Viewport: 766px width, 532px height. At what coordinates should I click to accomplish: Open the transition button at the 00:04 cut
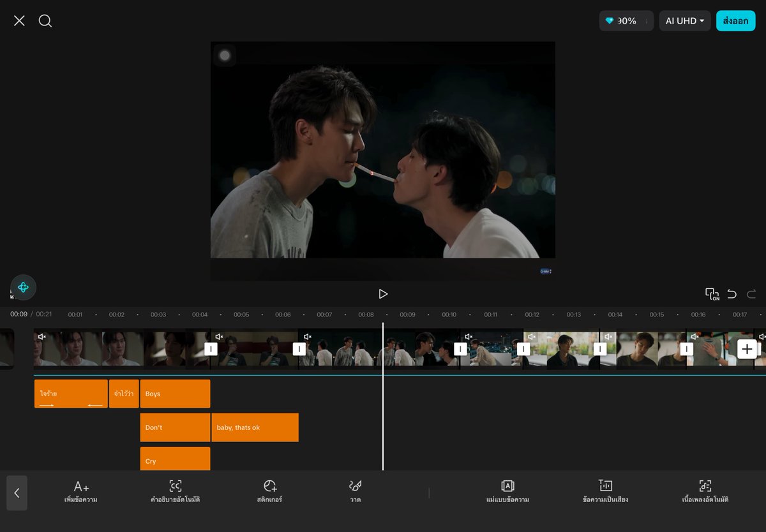211,349
